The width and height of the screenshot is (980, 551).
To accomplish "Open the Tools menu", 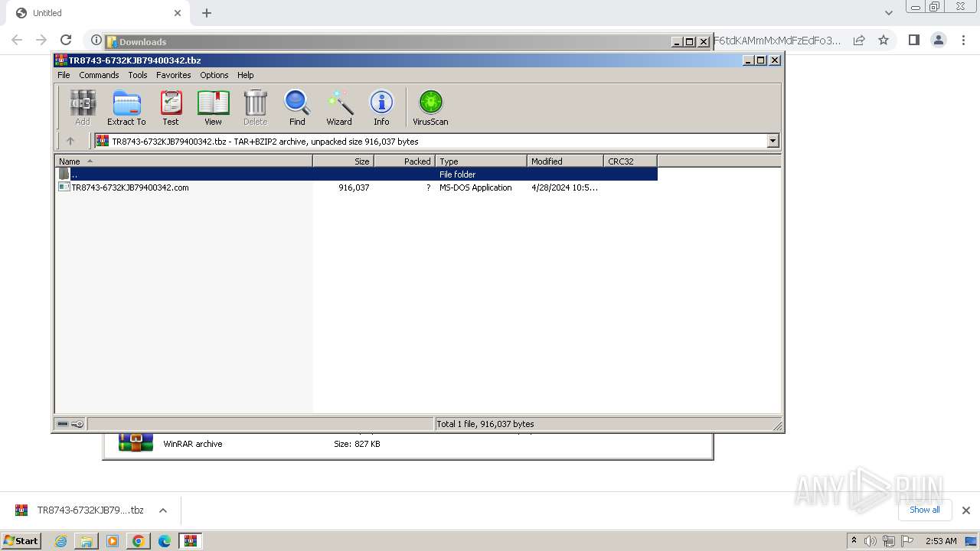I will (x=138, y=75).
